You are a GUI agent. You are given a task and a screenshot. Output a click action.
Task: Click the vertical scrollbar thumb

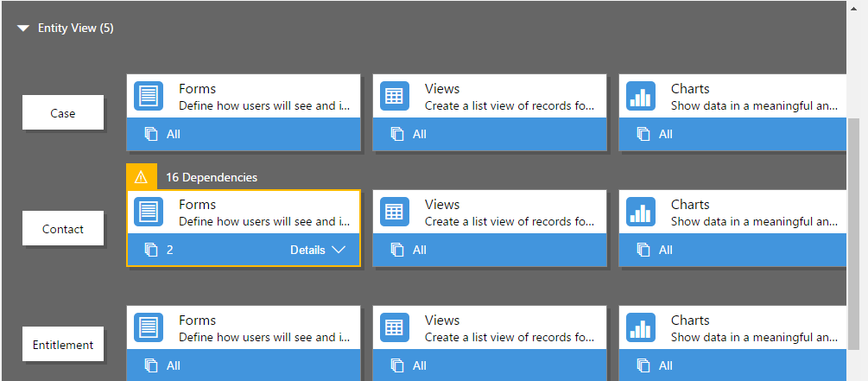coord(853,233)
